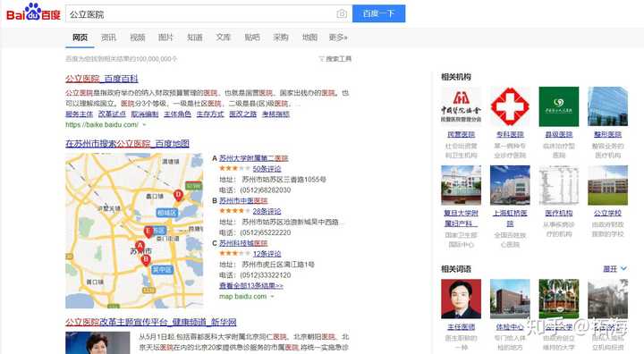Screen dimensions: 644x354
Task: Open the 医改之路 sub-link
Action: click(x=242, y=114)
